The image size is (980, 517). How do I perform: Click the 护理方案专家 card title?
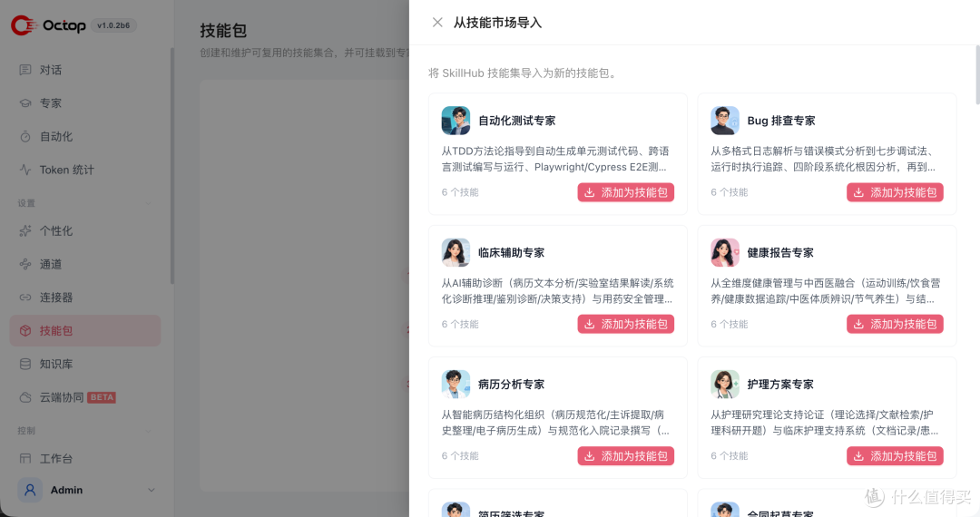tap(780, 384)
